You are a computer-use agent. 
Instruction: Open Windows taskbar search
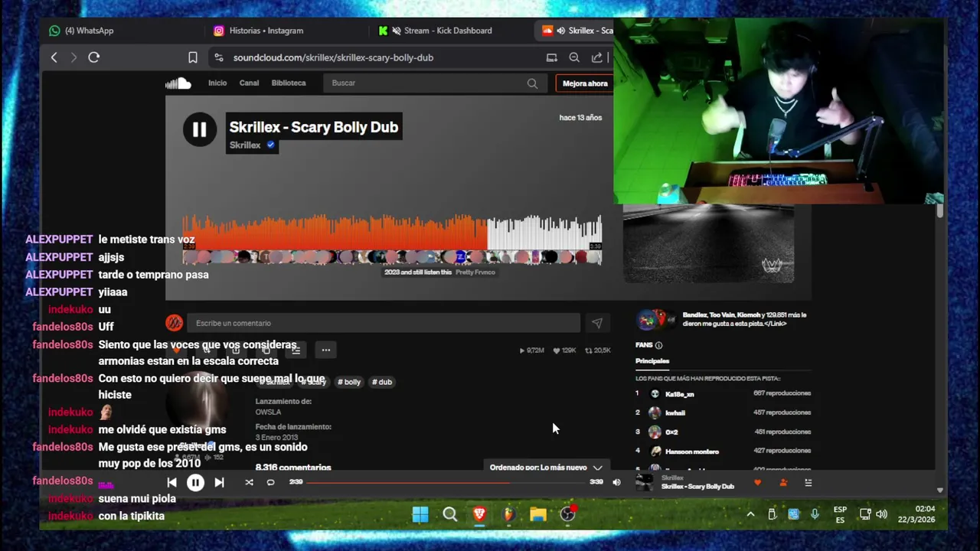(449, 514)
